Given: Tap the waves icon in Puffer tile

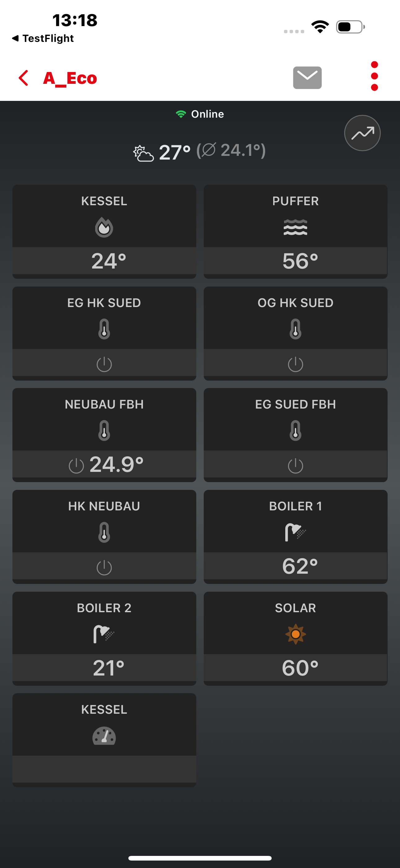Looking at the screenshot, I should pos(295,227).
